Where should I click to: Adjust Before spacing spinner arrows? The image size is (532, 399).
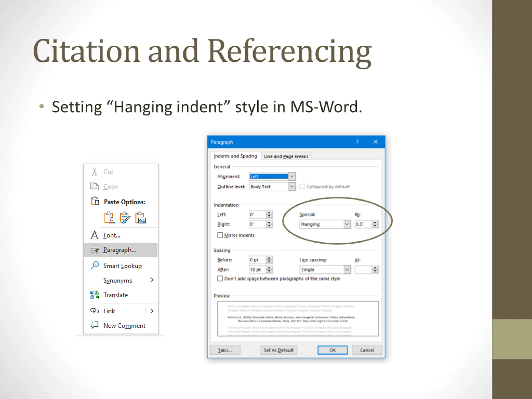point(269,260)
